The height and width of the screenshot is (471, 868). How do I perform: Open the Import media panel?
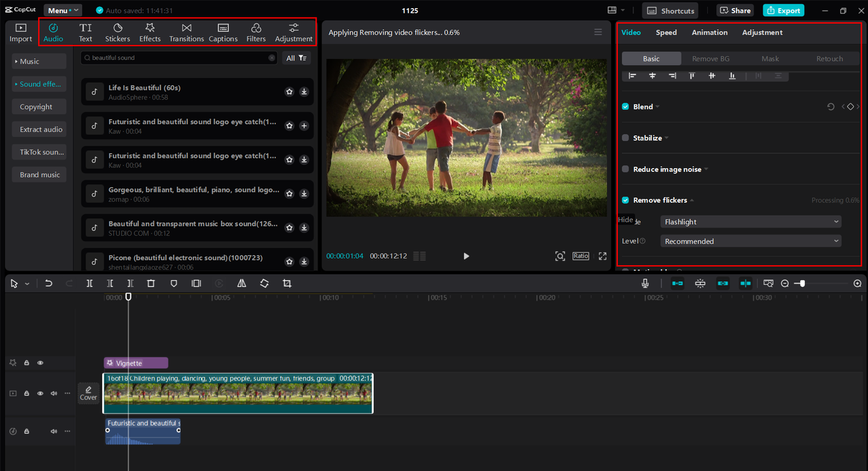(20, 33)
